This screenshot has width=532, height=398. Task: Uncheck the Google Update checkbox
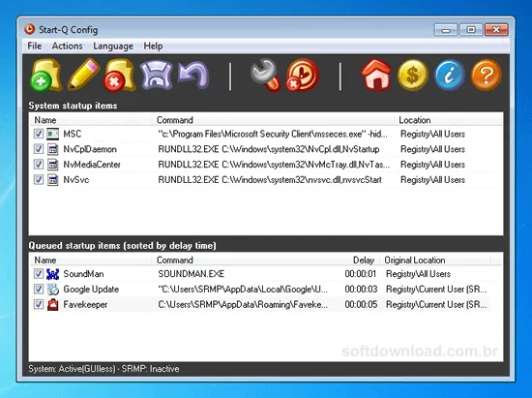(x=39, y=289)
